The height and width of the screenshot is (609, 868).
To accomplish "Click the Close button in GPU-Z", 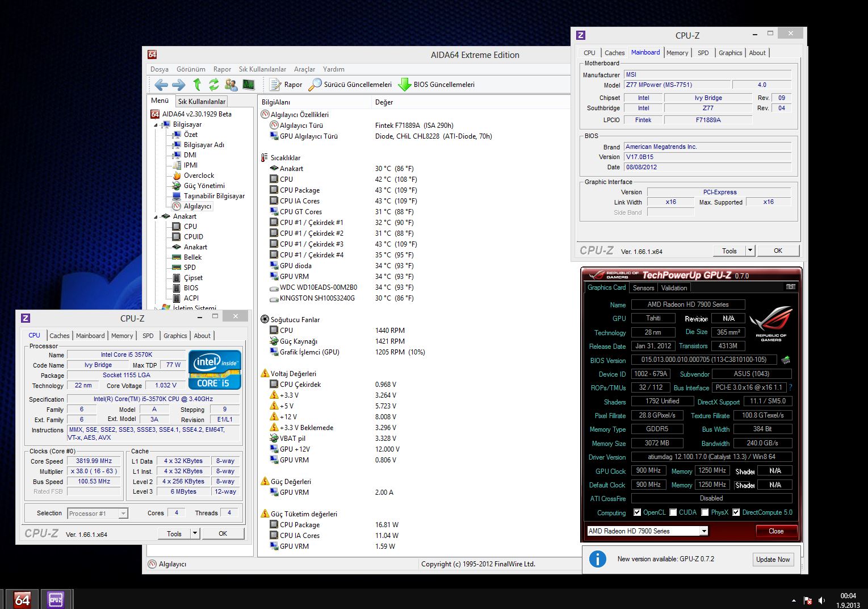I will 776,531.
